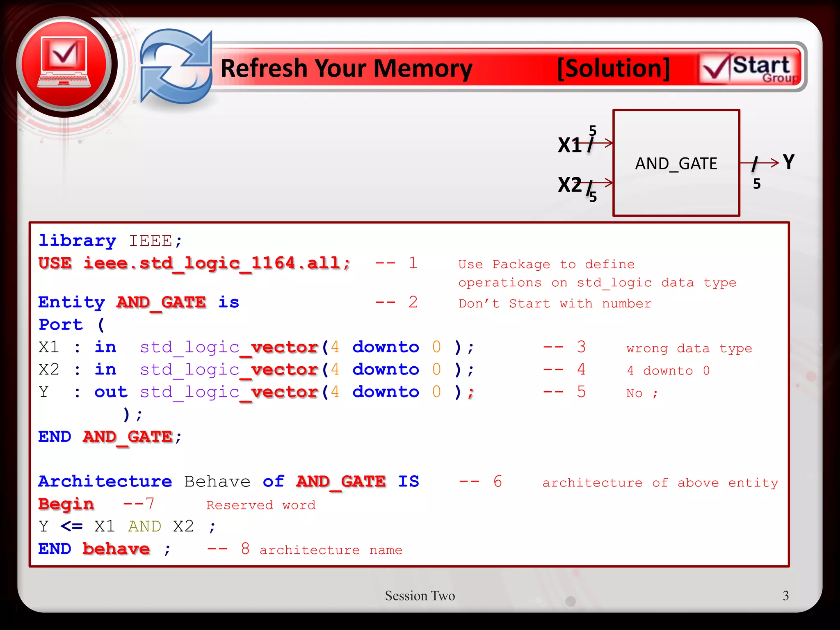
Task: Click the 'Reserved word' comment
Action: [x=261, y=505]
